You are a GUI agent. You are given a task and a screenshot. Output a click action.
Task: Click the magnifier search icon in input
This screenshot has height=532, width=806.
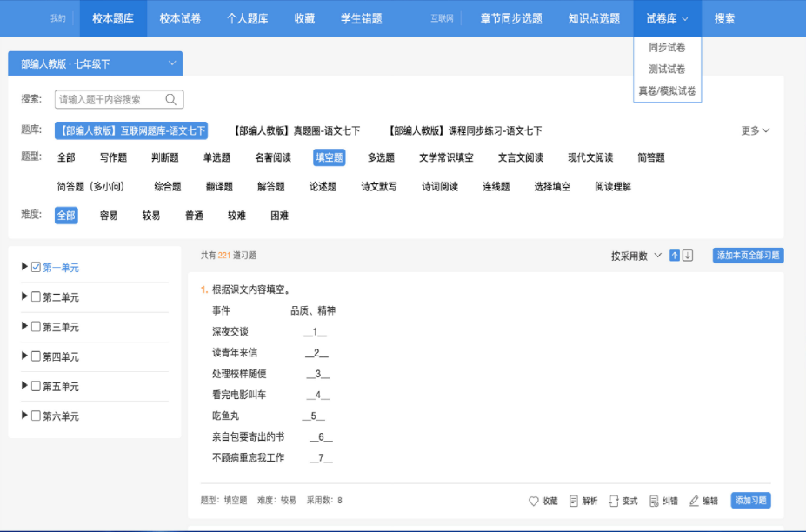click(x=171, y=99)
